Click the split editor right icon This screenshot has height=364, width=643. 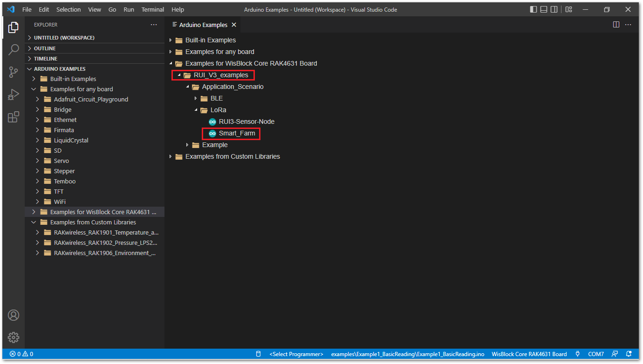tap(616, 25)
